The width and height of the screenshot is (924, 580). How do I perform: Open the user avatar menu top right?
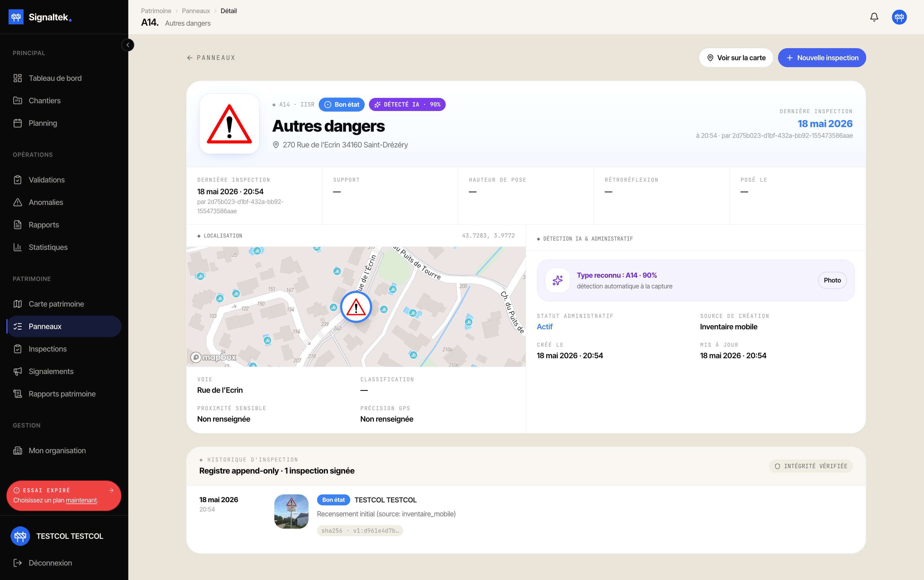(899, 17)
